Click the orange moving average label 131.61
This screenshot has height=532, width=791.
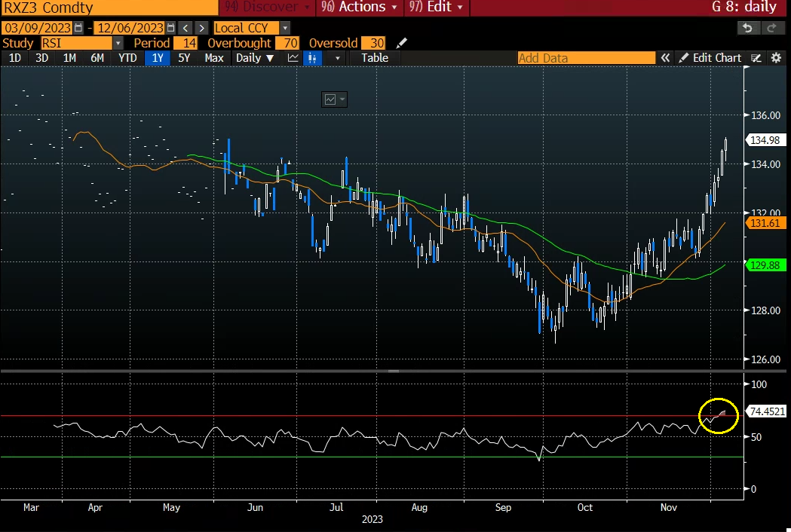[x=766, y=223]
